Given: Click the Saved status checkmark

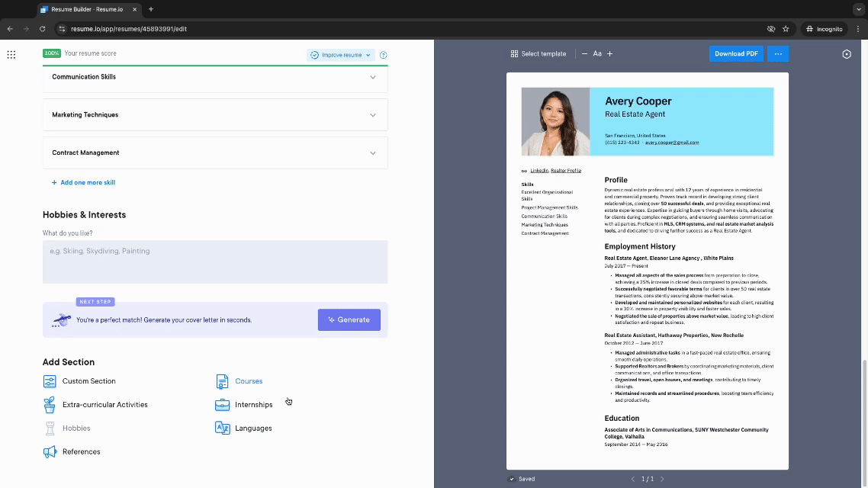Looking at the screenshot, I should [x=513, y=479].
